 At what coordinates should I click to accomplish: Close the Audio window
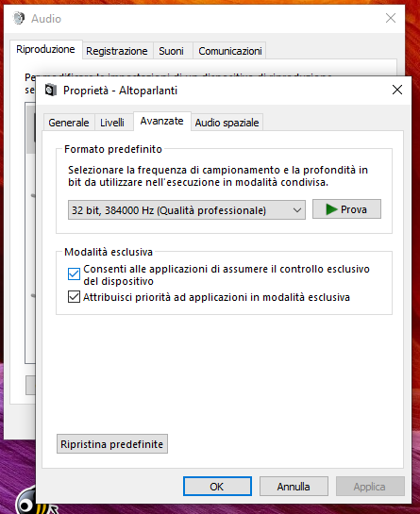391,18
